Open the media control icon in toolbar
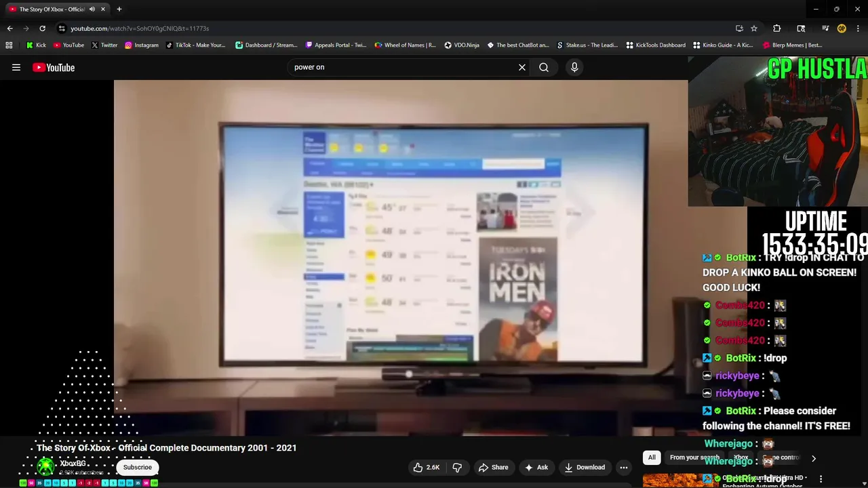This screenshot has width=868, height=488. click(825, 28)
